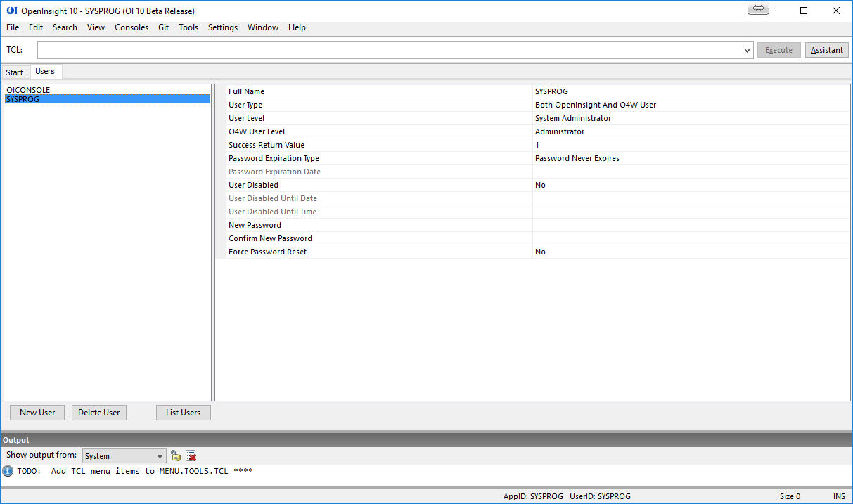The width and height of the screenshot is (853, 504).
Task: Click the UserID: SYSPROG status bar entry
Action: (600, 496)
